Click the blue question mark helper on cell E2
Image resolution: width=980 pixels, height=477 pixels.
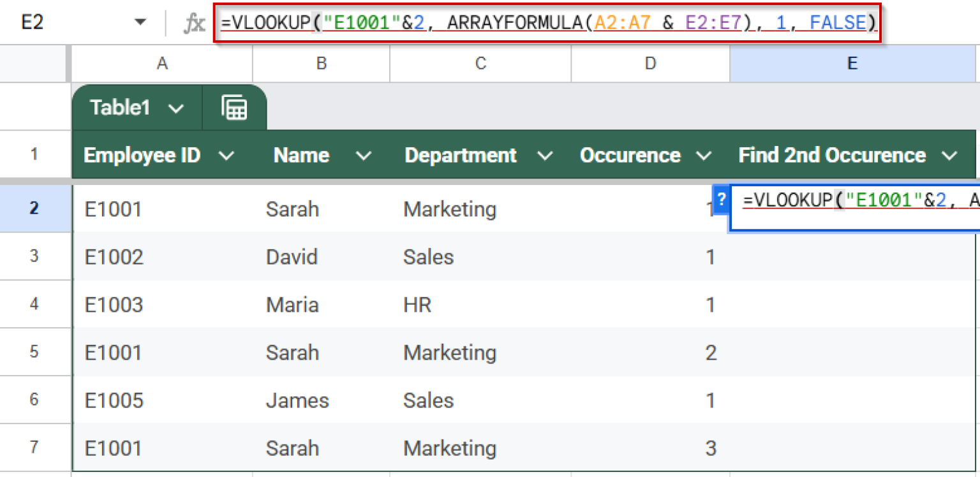coord(720,200)
